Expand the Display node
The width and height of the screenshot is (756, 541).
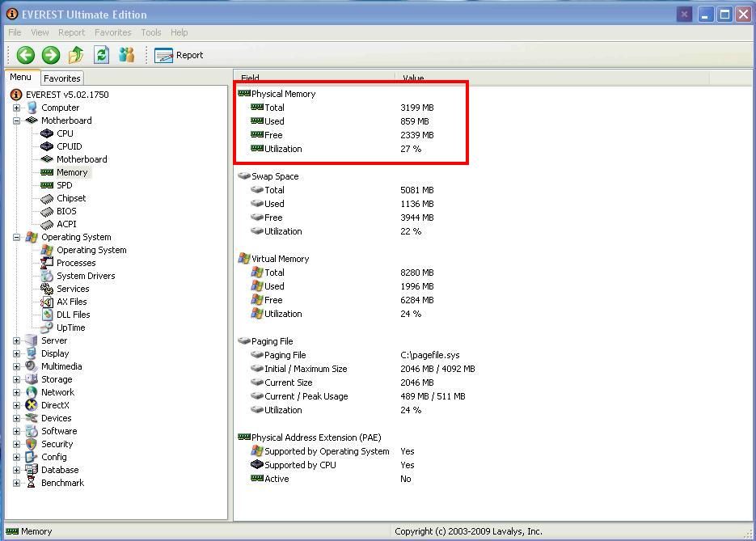tap(16, 354)
